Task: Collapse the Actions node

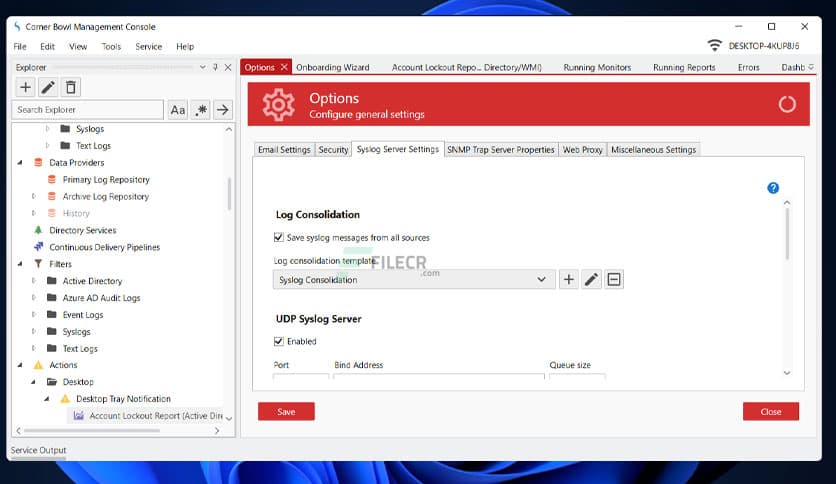Action: (20, 365)
